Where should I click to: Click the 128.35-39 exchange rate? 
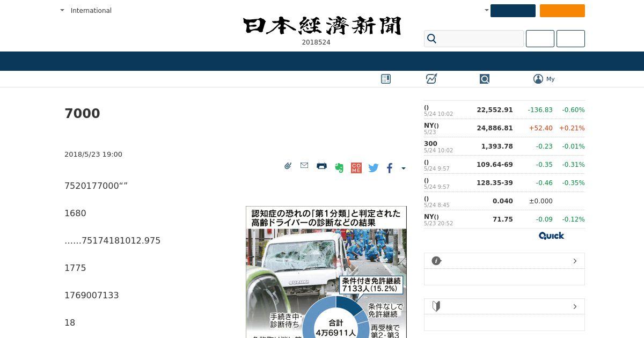495,183
